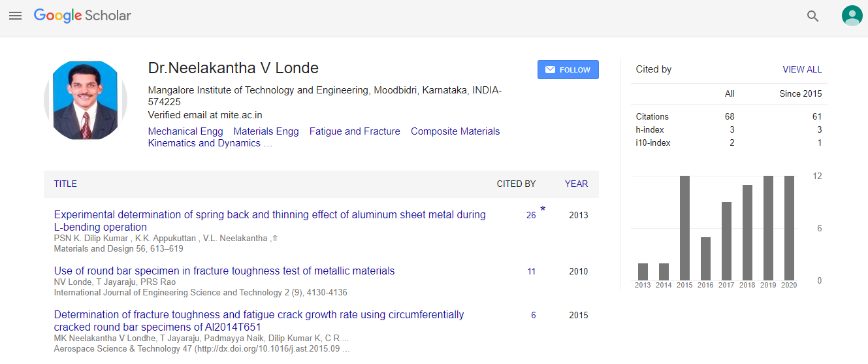Click the 2014 bar in citation chart

664,272
